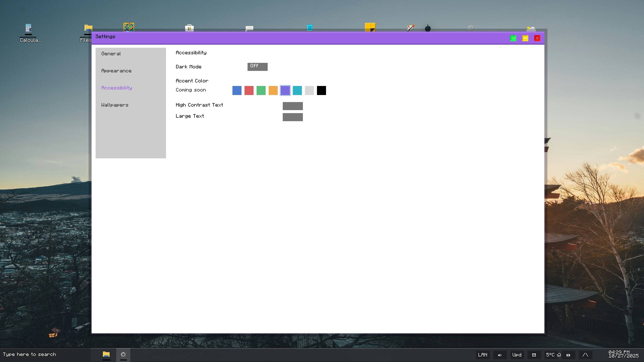Select the orange accent color swatch
Image resolution: width=644 pixels, height=362 pixels.
pos(273,90)
